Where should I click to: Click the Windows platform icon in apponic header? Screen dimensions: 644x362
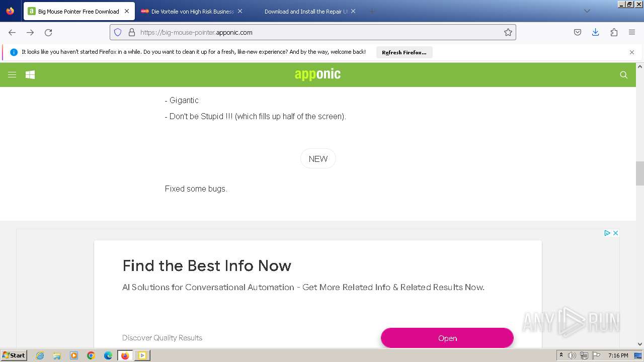coord(30,74)
